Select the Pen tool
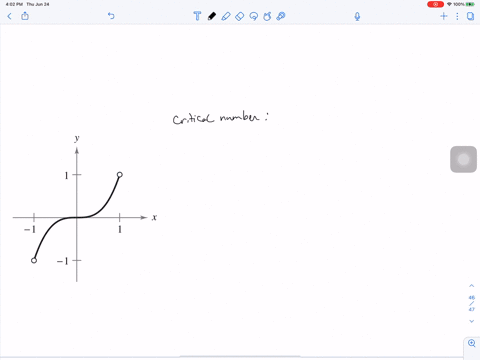Viewport: 480px width, 360px height. point(212,16)
